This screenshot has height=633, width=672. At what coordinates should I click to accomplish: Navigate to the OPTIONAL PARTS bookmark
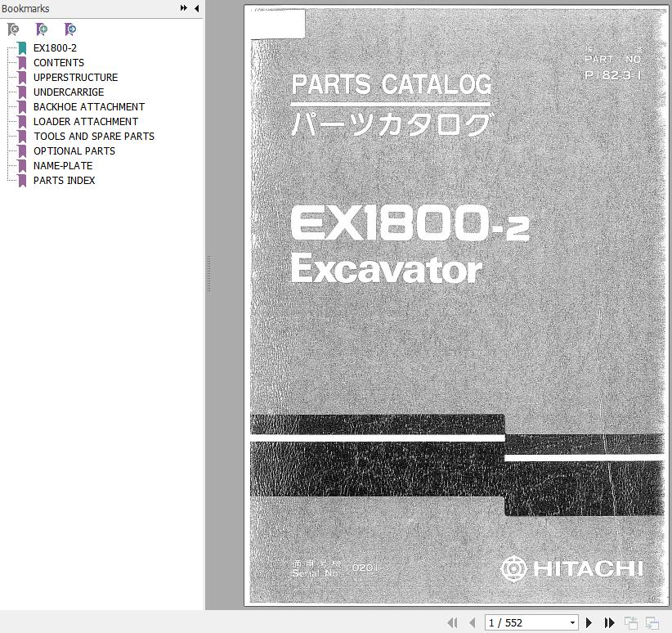point(74,151)
